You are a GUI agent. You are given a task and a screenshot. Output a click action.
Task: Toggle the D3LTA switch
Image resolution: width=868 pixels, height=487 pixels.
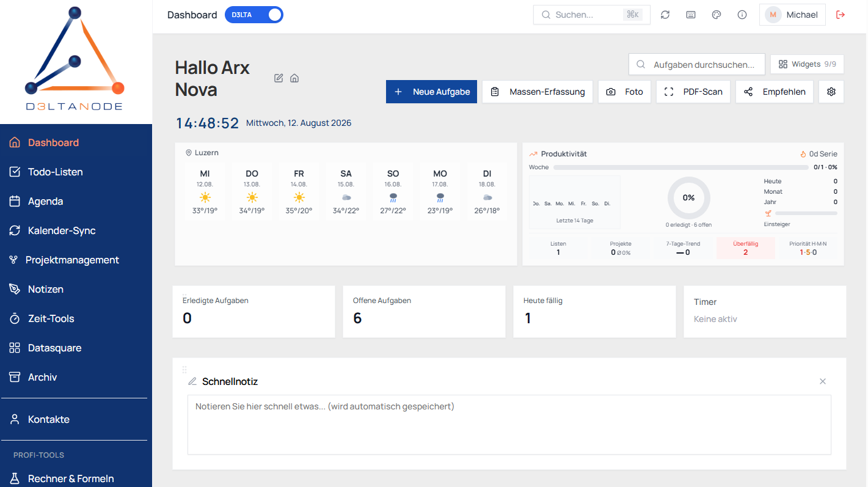(254, 15)
